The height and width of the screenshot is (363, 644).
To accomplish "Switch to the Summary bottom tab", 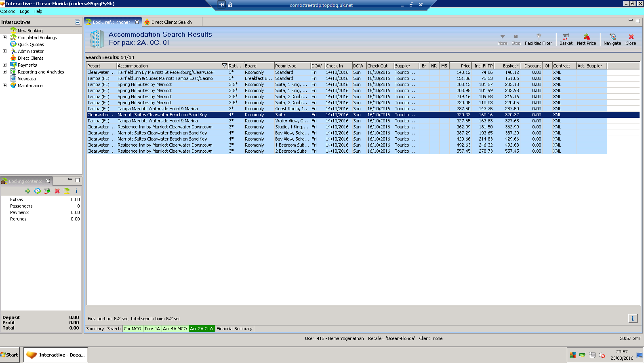I will pos(95,329).
